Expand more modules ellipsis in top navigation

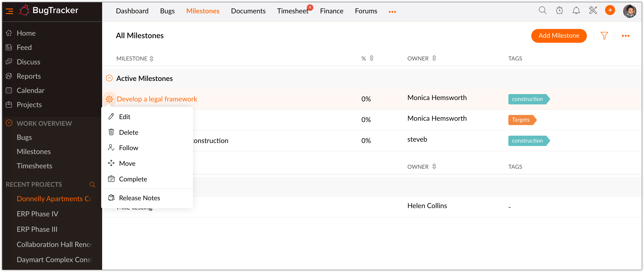[392, 11]
